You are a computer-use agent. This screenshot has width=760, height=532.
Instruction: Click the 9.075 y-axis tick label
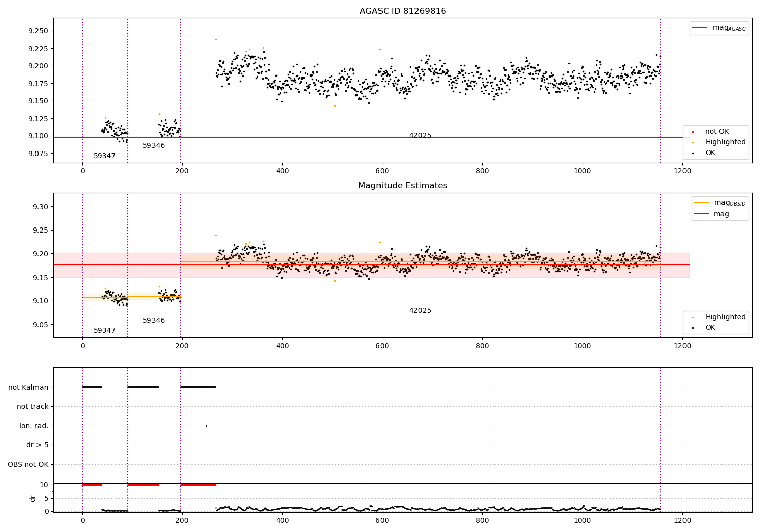[38, 154]
